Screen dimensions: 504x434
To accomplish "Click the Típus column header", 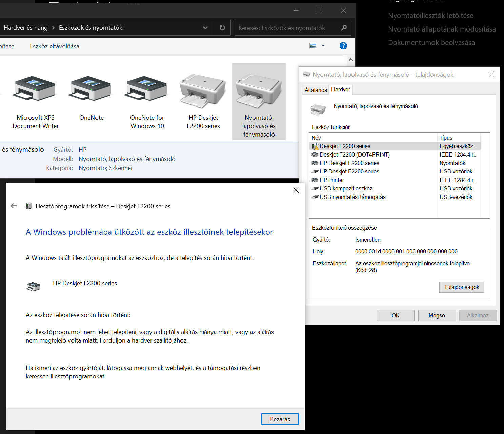I will [459, 138].
